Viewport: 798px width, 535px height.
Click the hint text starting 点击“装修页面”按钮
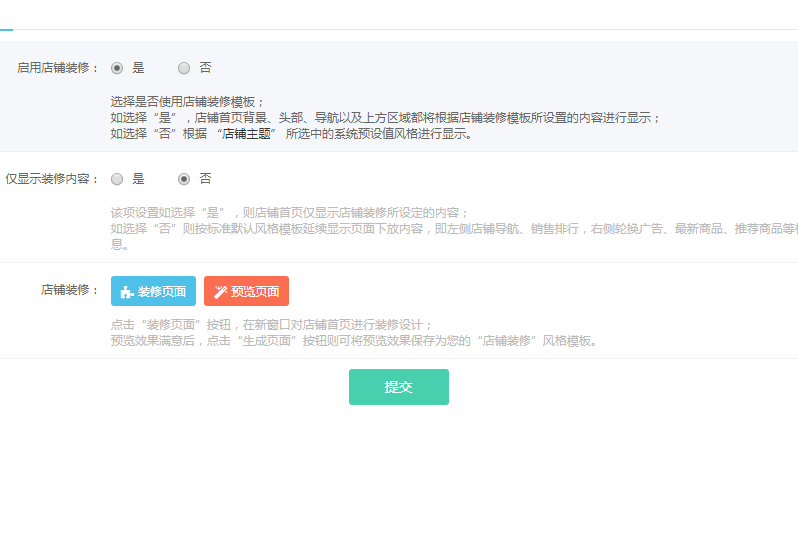[272, 325]
